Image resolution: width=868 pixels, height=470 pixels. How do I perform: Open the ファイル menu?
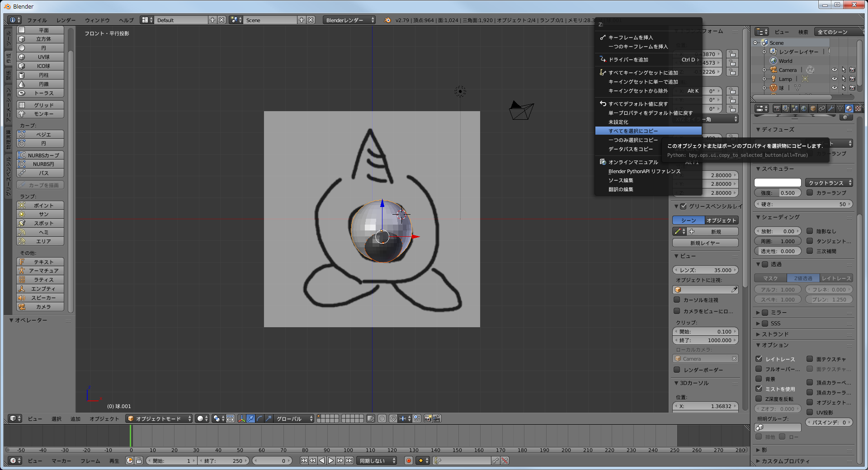point(37,20)
